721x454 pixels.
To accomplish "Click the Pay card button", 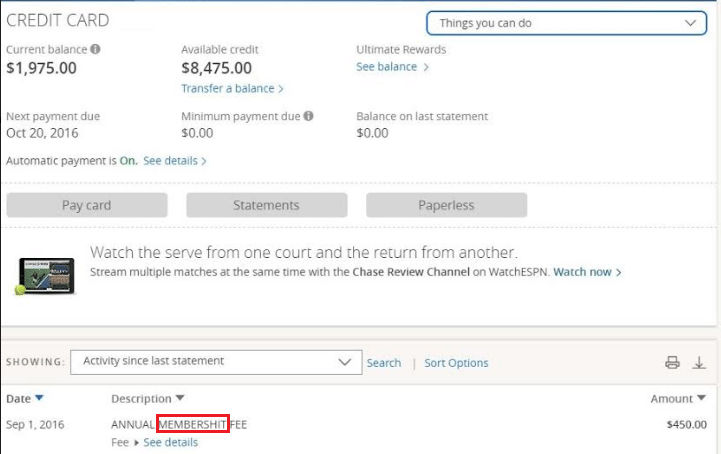I will 87,205.
